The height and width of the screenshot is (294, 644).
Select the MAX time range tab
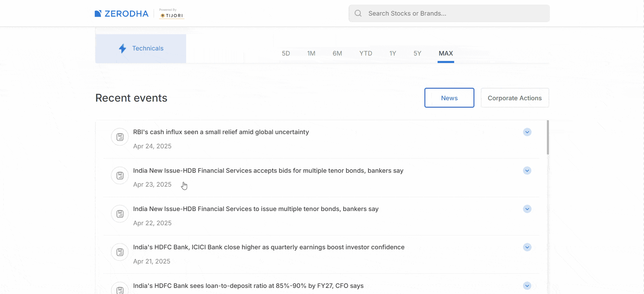pos(446,54)
